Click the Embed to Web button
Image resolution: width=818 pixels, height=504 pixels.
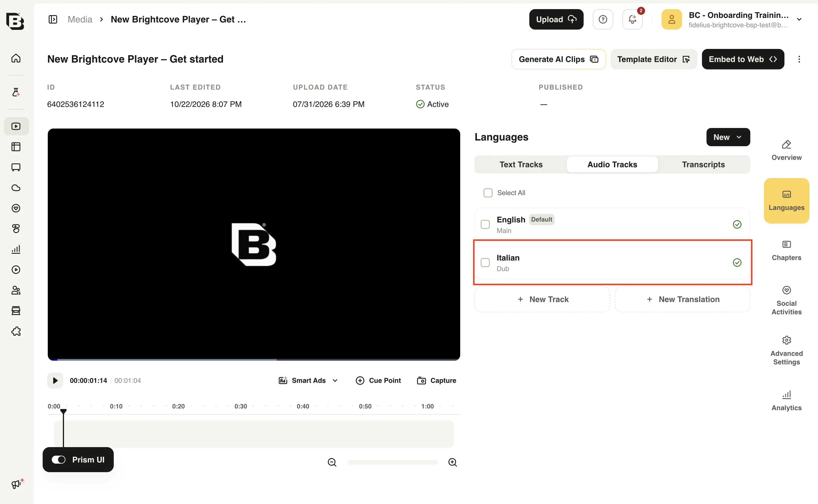point(743,59)
